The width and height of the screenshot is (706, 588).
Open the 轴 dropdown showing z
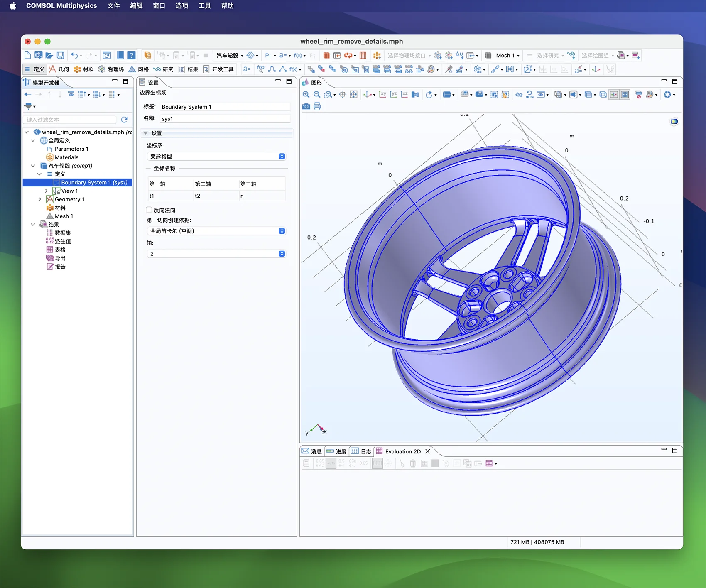(x=216, y=254)
